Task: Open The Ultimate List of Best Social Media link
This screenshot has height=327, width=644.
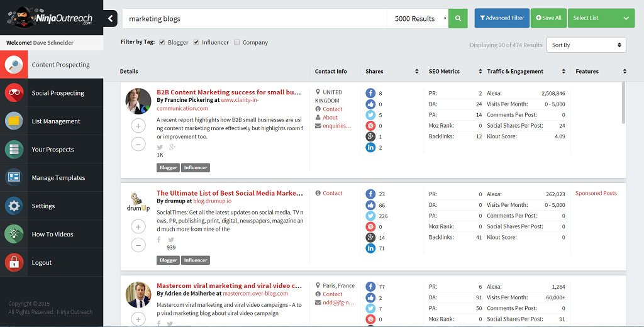Action: click(x=230, y=193)
